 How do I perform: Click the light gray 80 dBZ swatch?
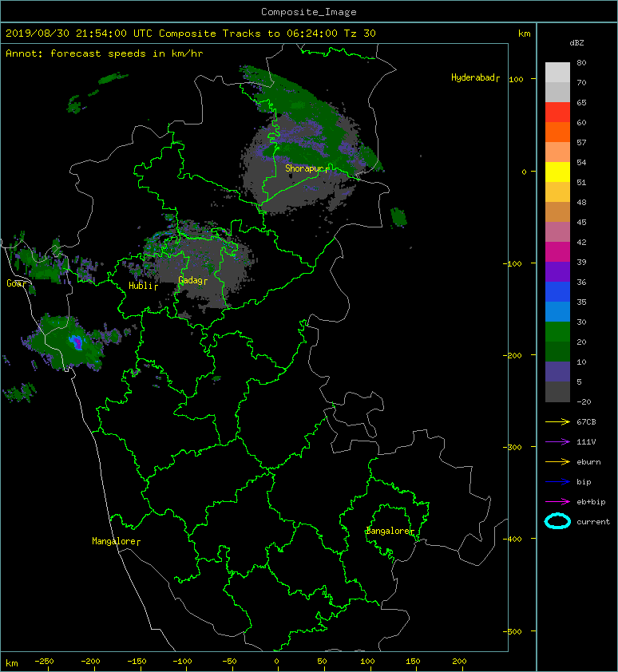coord(557,73)
